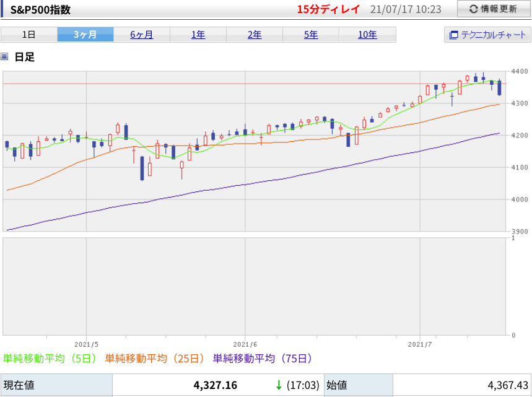This screenshot has width=532, height=397.
Task: Click the 4400 price axis label
Action: [520, 71]
